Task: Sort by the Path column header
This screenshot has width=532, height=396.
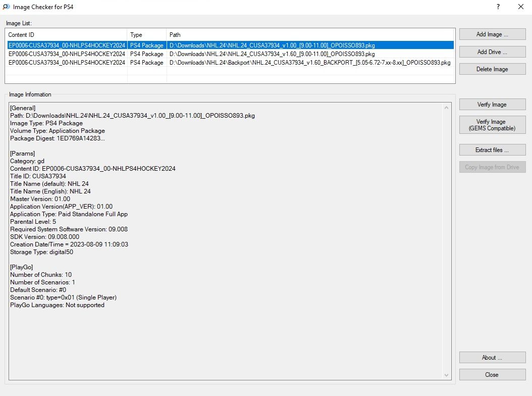Action: point(310,35)
